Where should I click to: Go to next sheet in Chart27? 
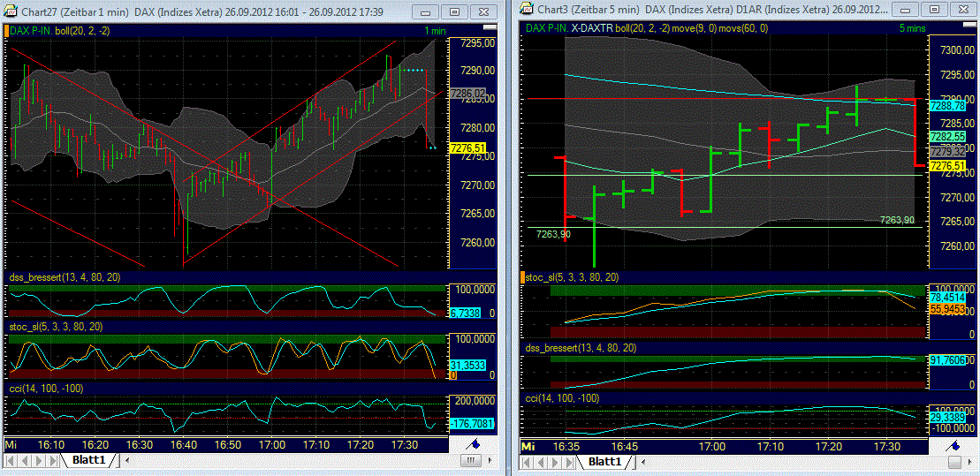pos(38,461)
